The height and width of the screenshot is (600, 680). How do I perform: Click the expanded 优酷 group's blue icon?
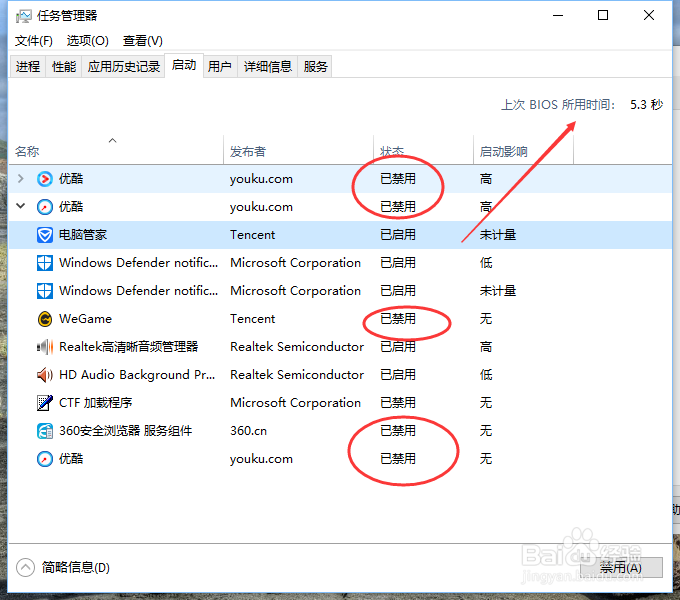(45, 207)
